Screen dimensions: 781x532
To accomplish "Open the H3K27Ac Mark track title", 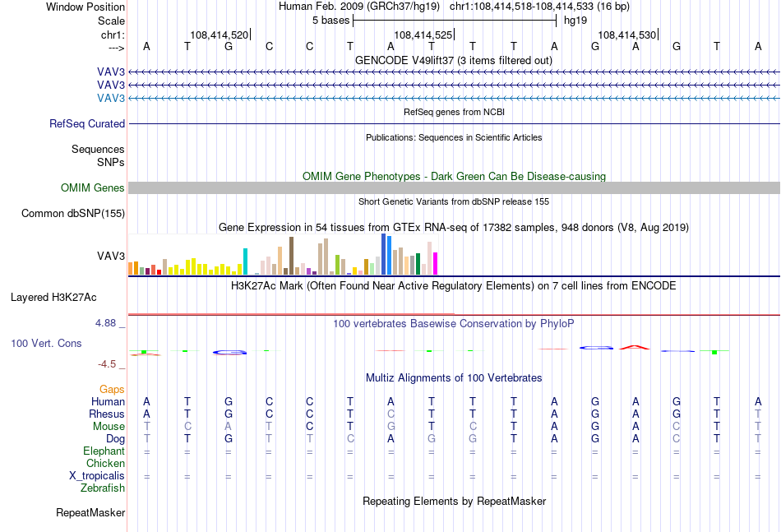I will (454, 286).
